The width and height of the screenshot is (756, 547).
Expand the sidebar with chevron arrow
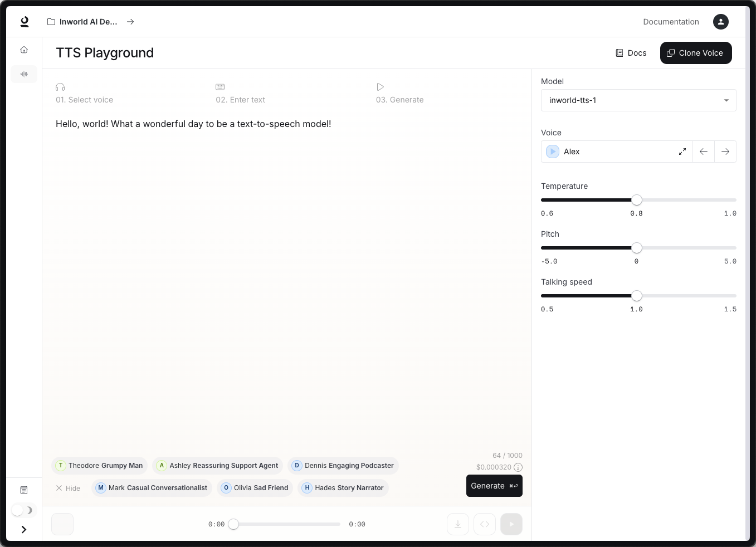(x=24, y=530)
